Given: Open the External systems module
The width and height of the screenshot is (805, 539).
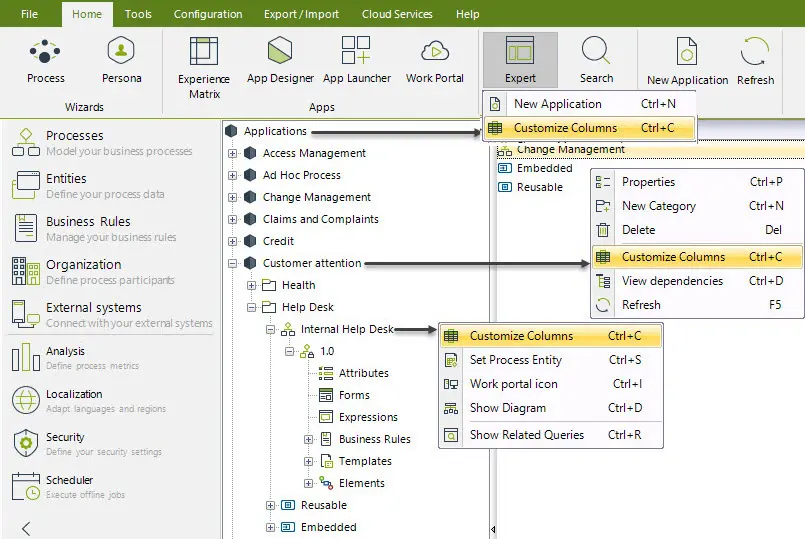Looking at the screenshot, I should point(110,315).
